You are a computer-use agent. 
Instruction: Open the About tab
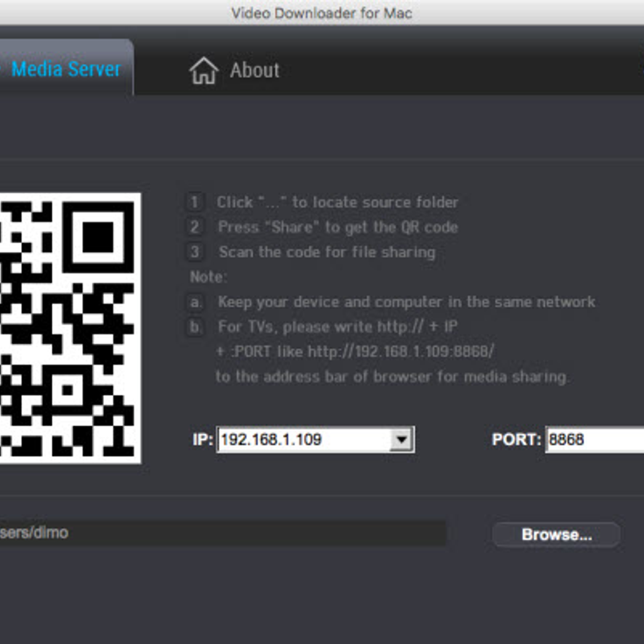coord(235,70)
